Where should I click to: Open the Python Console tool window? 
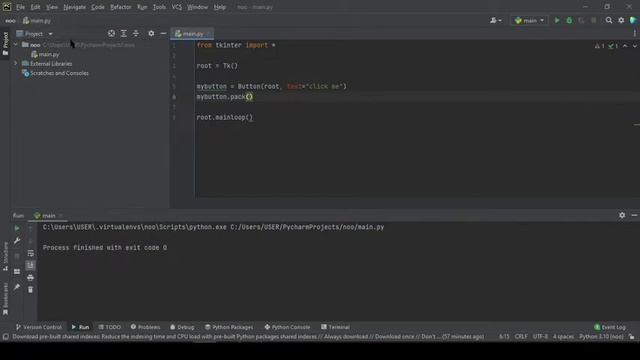point(287,327)
